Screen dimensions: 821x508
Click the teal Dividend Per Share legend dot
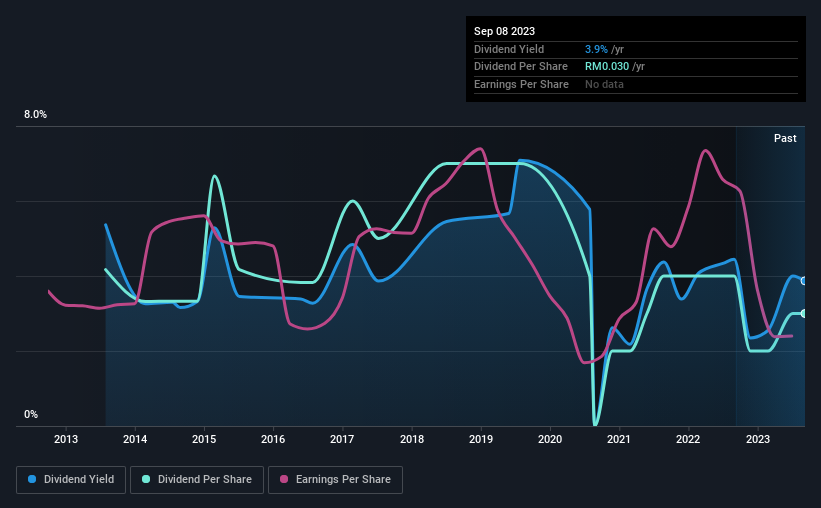[146, 479]
